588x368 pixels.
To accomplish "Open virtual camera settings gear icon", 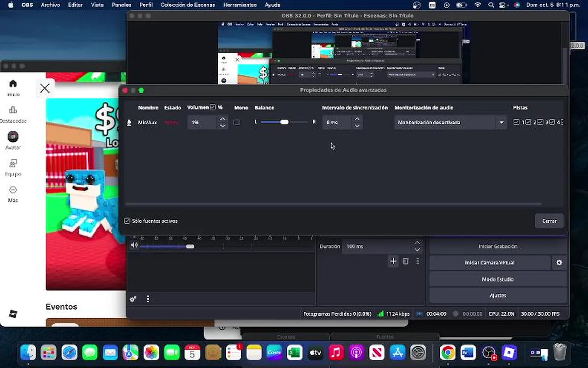I will [x=559, y=263].
